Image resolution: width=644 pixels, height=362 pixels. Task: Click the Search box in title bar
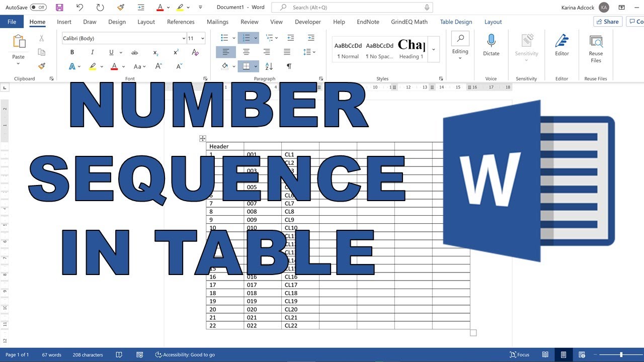point(352,8)
